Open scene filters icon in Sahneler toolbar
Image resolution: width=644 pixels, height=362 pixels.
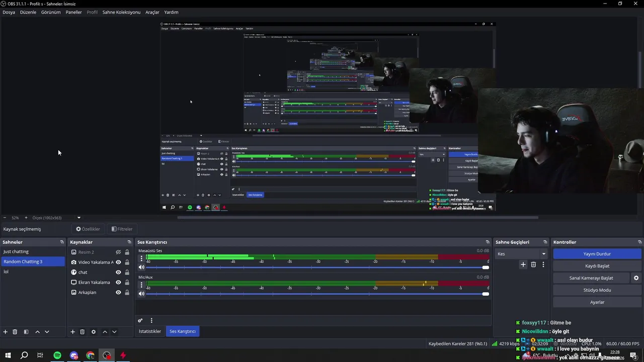click(26, 332)
